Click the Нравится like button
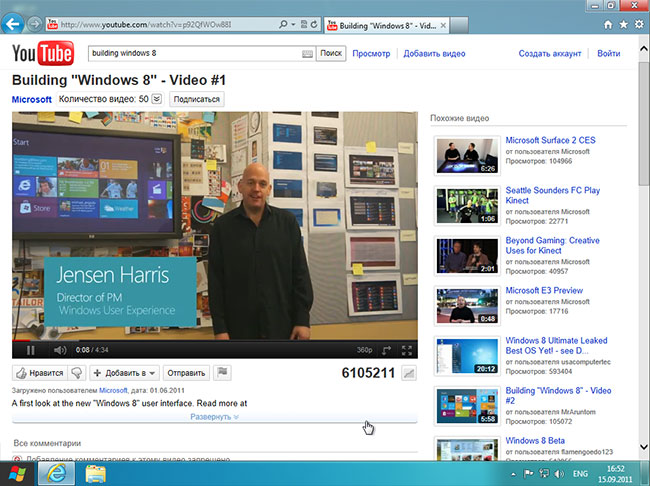The height and width of the screenshot is (486, 650). pos(40,373)
